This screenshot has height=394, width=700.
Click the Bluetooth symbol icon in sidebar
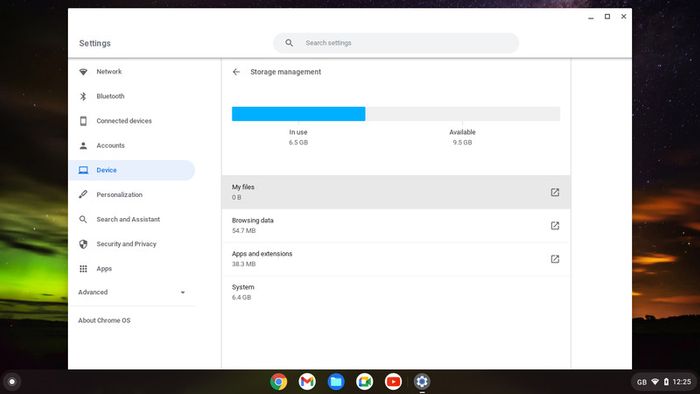pos(83,96)
